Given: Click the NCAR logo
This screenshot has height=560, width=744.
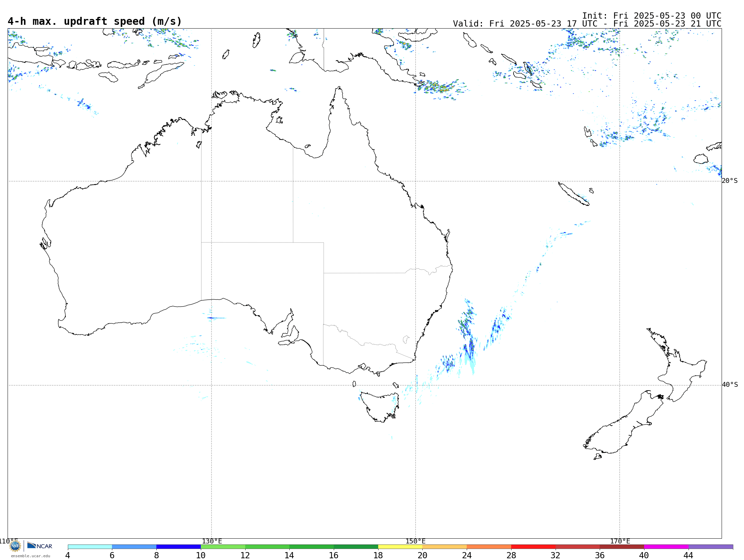Looking at the screenshot, I should point(40,546).
